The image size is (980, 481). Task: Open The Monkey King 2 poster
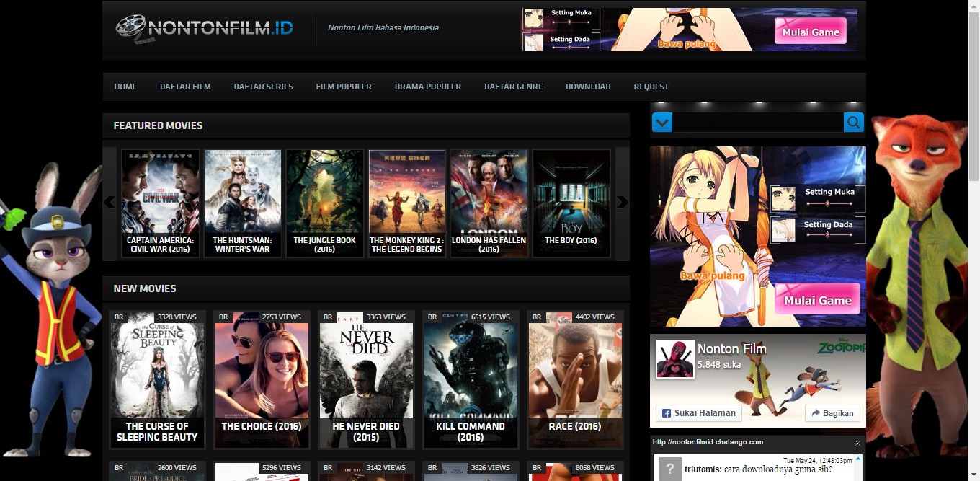point(407,203)
